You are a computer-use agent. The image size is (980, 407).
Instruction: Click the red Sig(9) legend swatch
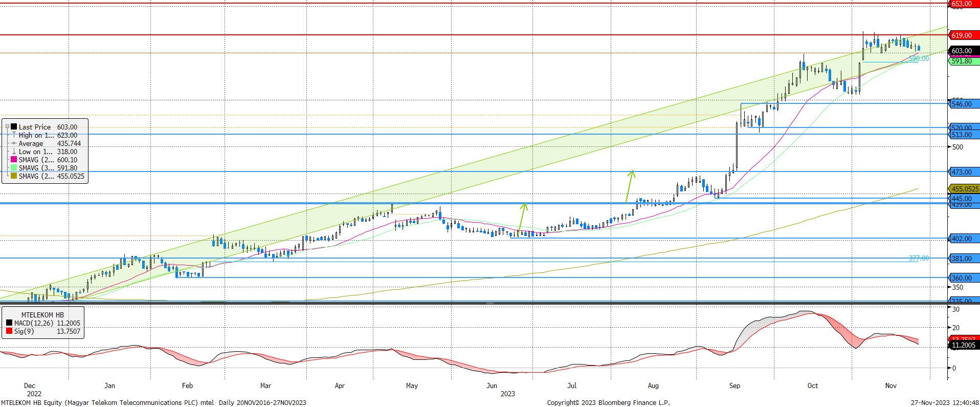(9, 331)
